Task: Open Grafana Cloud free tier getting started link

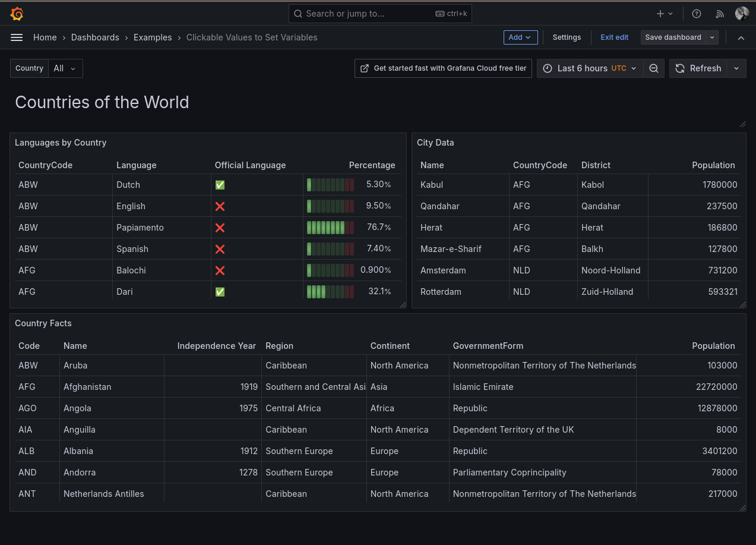Action: (442, 68)
